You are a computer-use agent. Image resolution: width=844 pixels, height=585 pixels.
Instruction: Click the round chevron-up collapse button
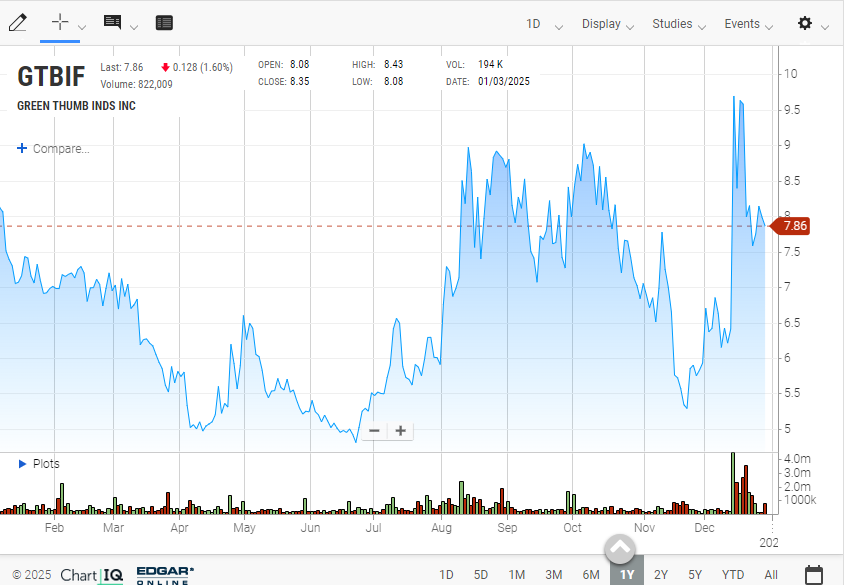pyautogui.click(x=620, y=549)
